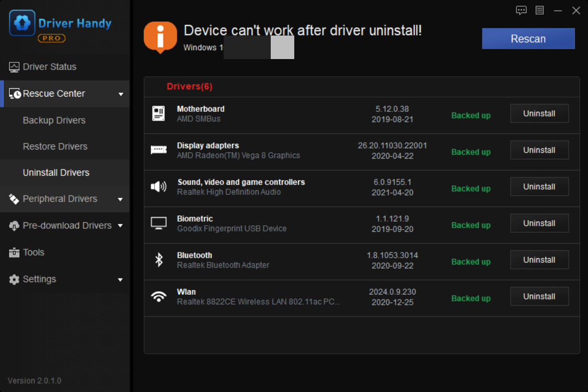This screenshot has width=588, height=392.
Task: Open the log viewer icon top right
Action: click(539, 10)
